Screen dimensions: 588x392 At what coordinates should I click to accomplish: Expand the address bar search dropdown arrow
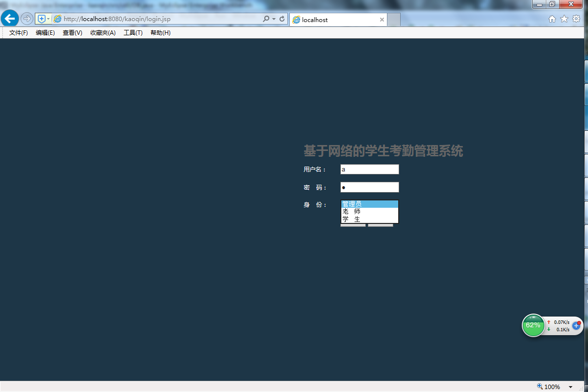[x=274, y=19]
